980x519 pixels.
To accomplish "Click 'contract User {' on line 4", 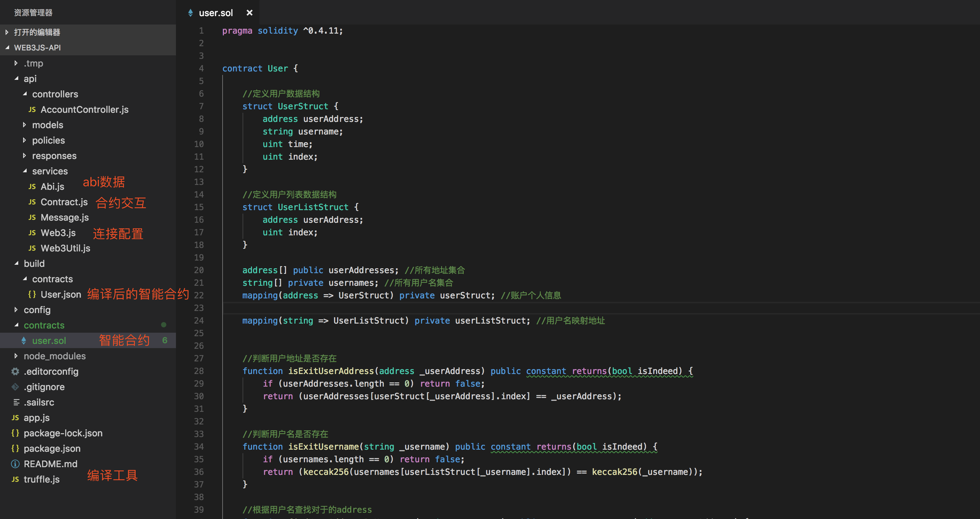I will point(260,68).
